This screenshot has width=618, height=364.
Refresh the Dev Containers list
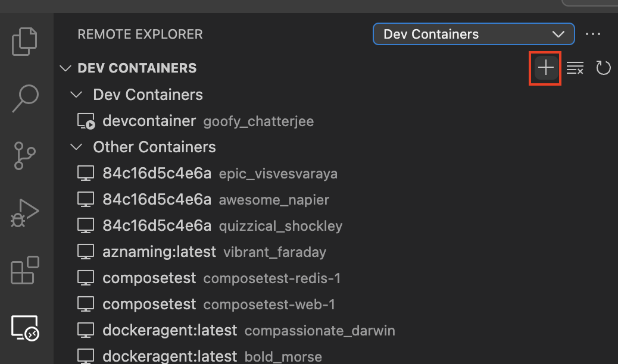click(x=603, y=68)
